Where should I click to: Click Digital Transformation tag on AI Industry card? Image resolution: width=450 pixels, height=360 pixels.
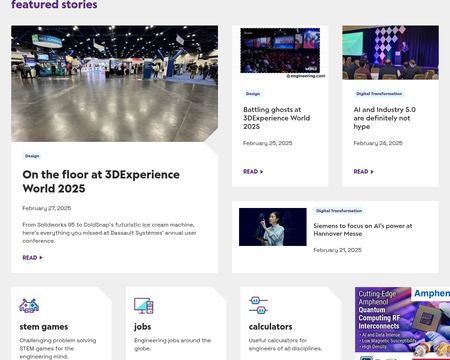[x=379, y=94]
